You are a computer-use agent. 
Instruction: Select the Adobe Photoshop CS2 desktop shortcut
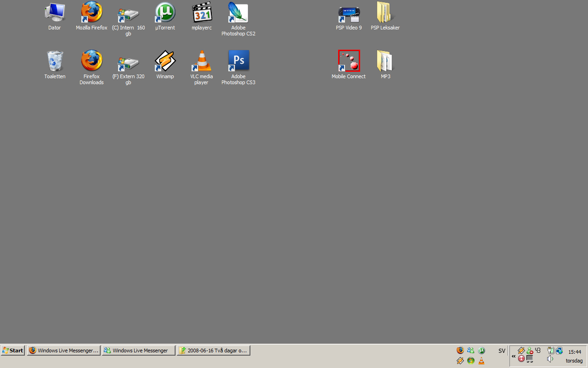click(x=238, y=19)
